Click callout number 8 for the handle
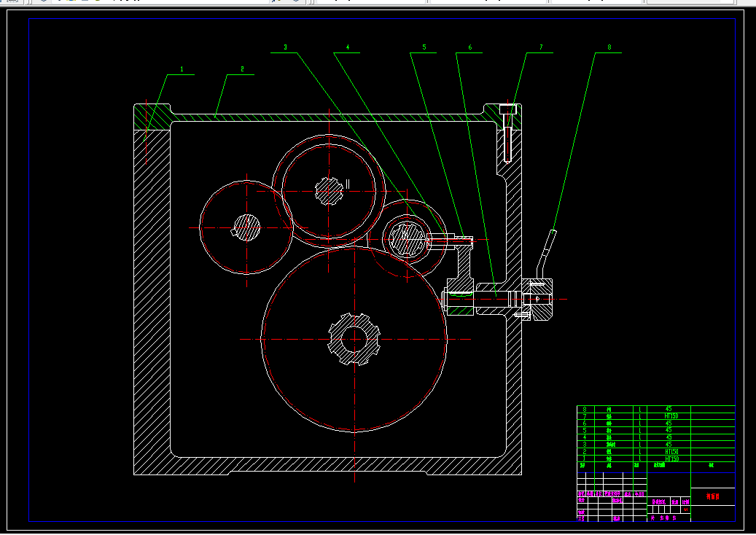Screen dimensions: 756x535 coord(609,47)
